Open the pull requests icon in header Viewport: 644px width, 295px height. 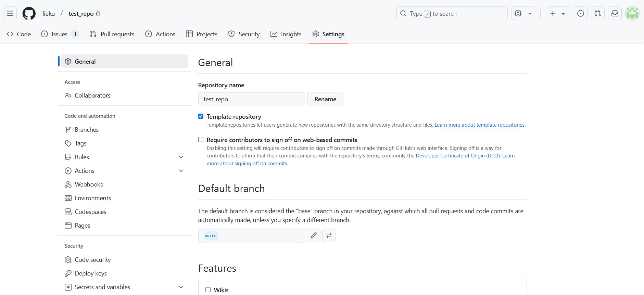(x=597, y=13)
